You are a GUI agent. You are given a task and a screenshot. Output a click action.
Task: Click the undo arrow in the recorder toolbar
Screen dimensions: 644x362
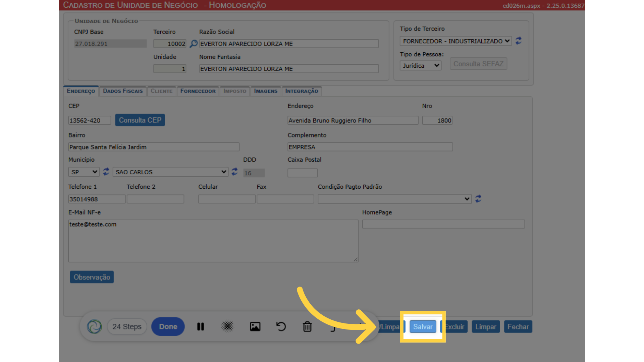pos(281,326)
